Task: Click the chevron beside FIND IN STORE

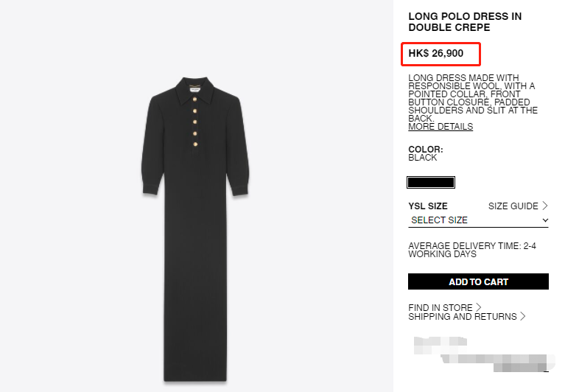Action: (479, 307)
